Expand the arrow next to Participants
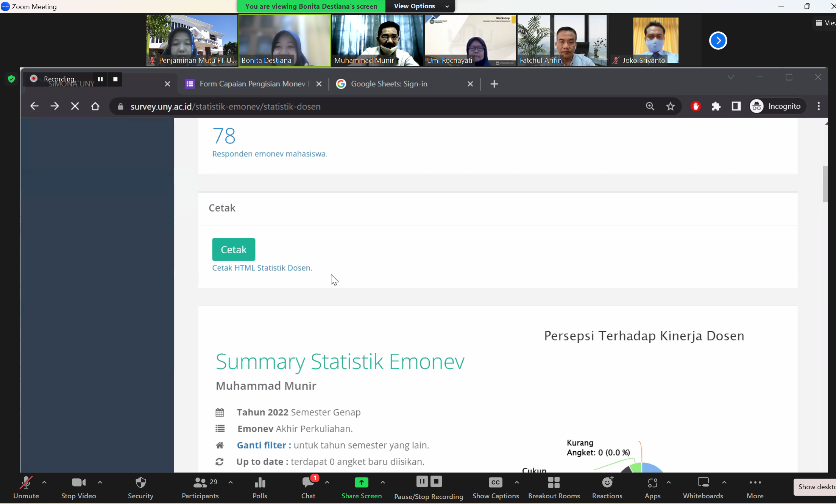This screenshot has height=504, width=836. [231, 482]
